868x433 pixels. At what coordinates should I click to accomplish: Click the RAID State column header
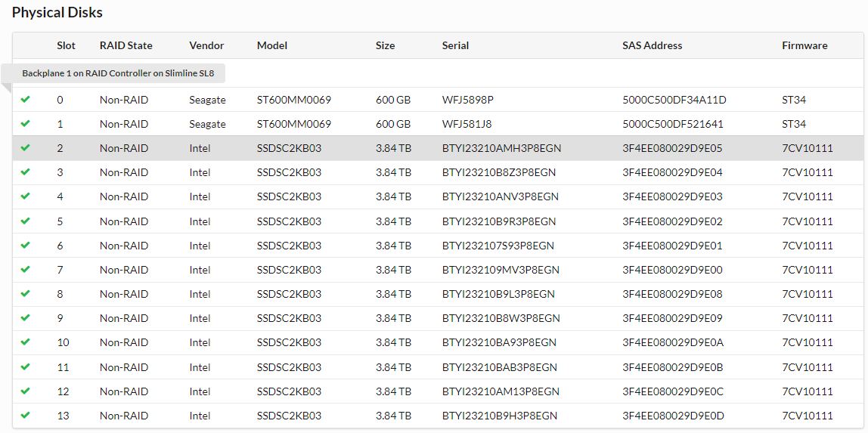click(126, 45)
